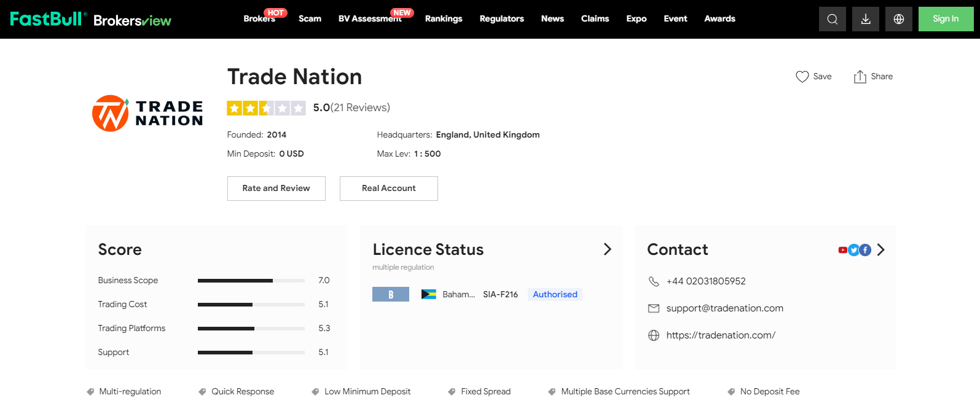Open the Brokers menu
This screenshot has width=980, height=414.
click(x=259, y=19)
